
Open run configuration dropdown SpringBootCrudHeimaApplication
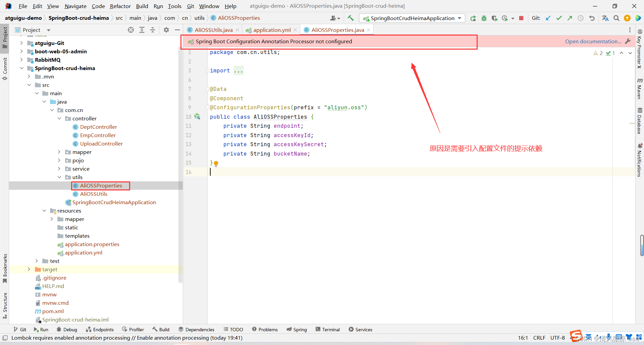tap(412, 18)
